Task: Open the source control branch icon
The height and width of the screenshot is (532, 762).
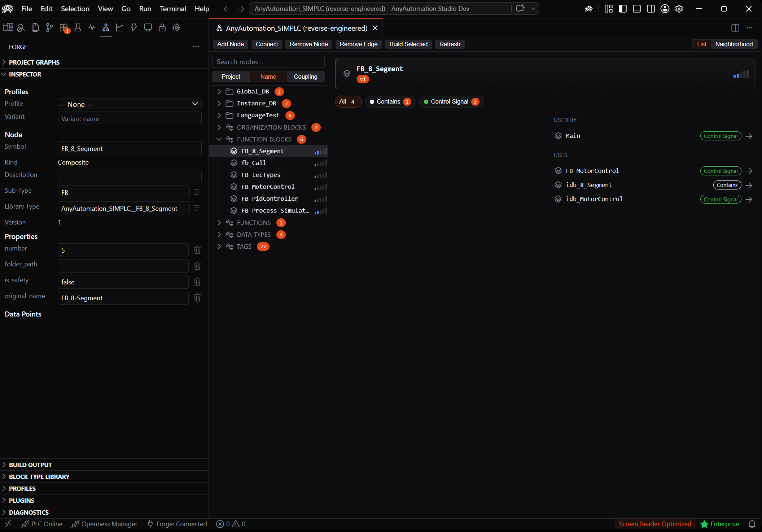Action: click(49, 27)
